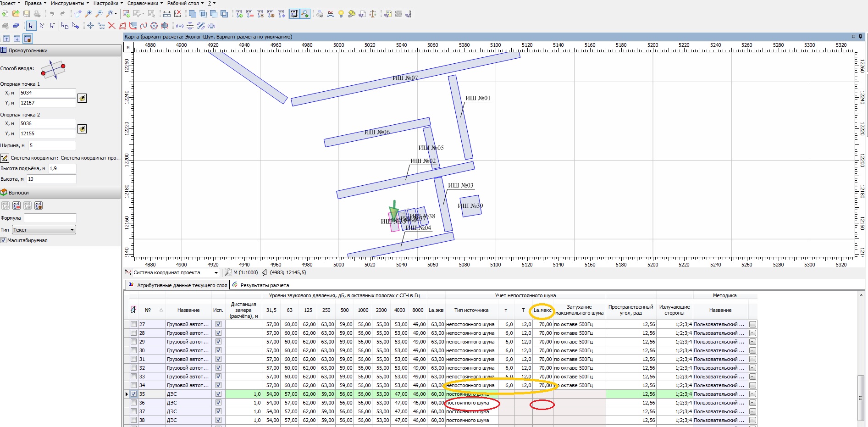Expand the Система координат проекта dropdown
Viewport: 868px width, 427px height.
216,272
